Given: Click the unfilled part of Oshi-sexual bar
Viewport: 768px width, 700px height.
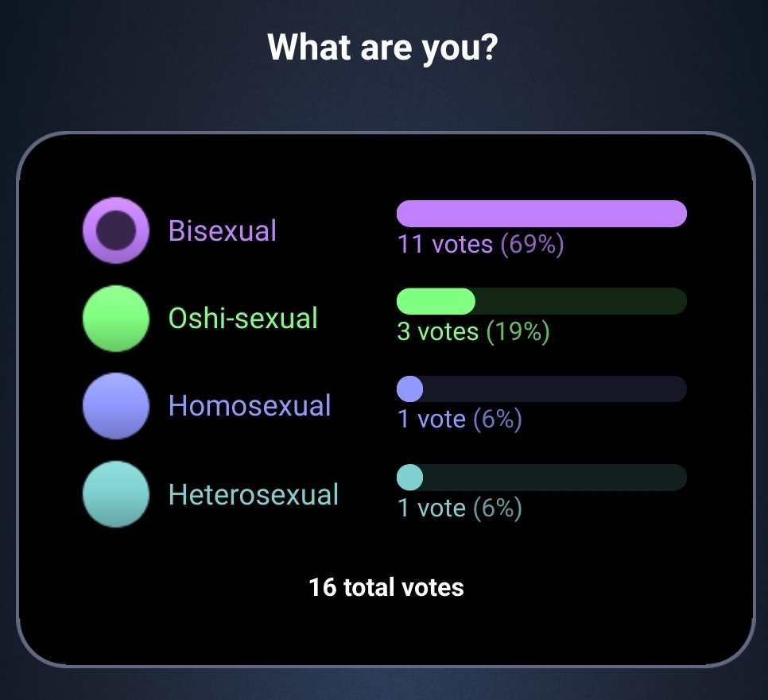Looking at the screenshot, I should click(x=581, y=301).
